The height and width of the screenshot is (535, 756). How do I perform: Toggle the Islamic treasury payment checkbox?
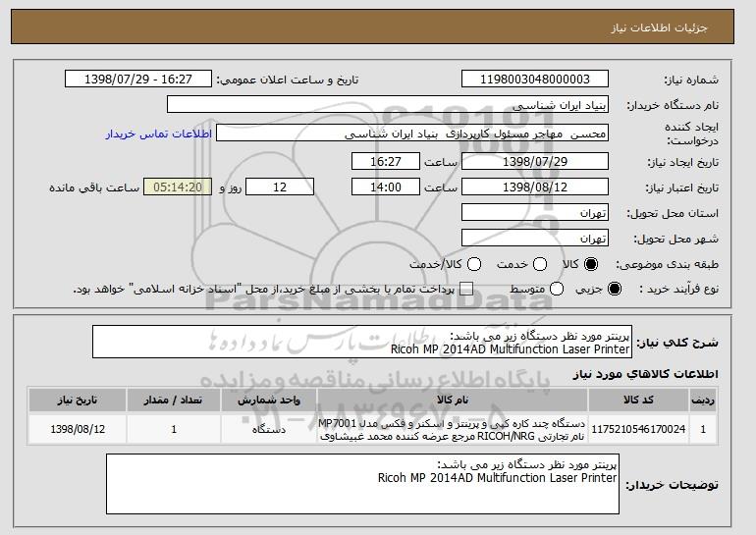click(466, 289)
